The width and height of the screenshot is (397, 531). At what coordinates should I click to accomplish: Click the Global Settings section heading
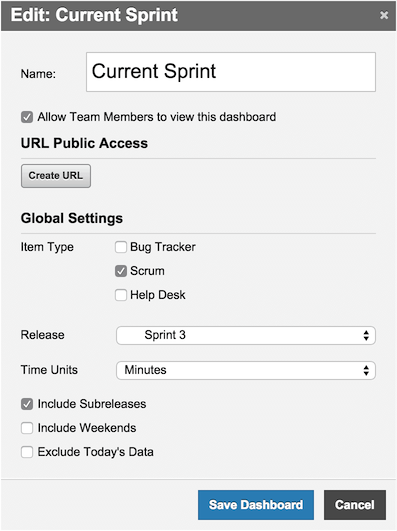(72, 218)
